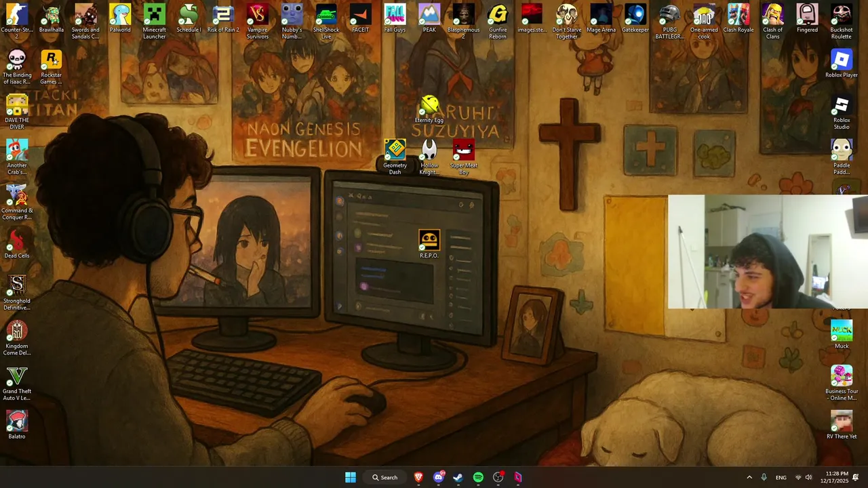Click the microphone tray icon
868x488 pixels.
click(764, 477)
